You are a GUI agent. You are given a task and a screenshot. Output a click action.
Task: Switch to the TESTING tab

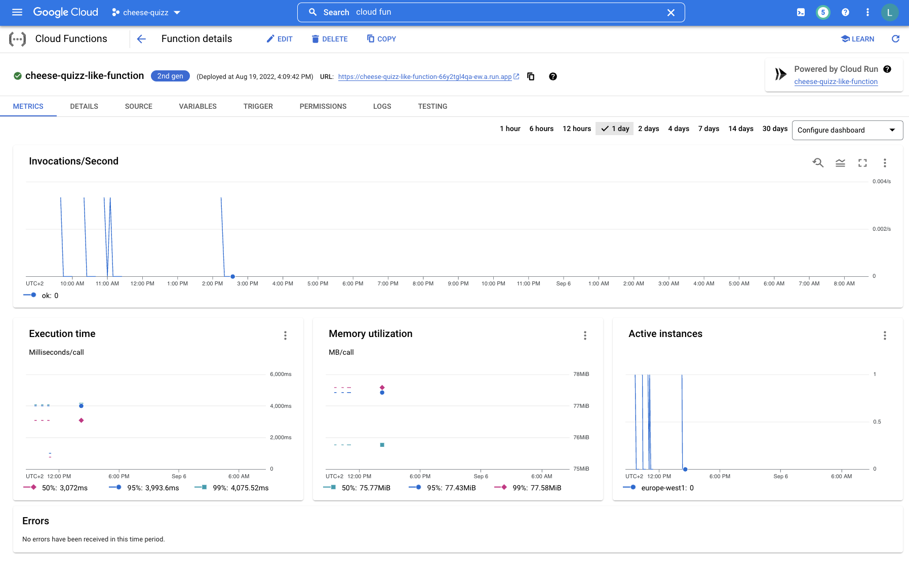[432, 106]
